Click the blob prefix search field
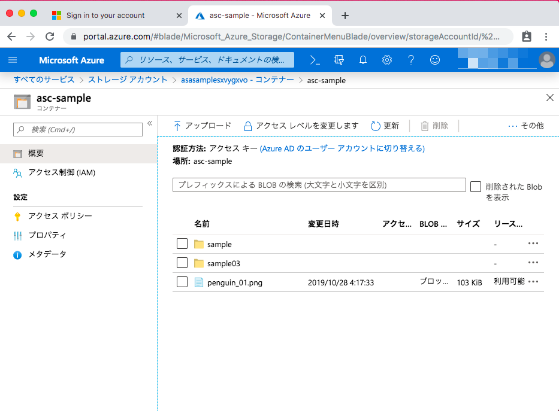The height and width of the screenshot is (411, 559). [319, 185]
